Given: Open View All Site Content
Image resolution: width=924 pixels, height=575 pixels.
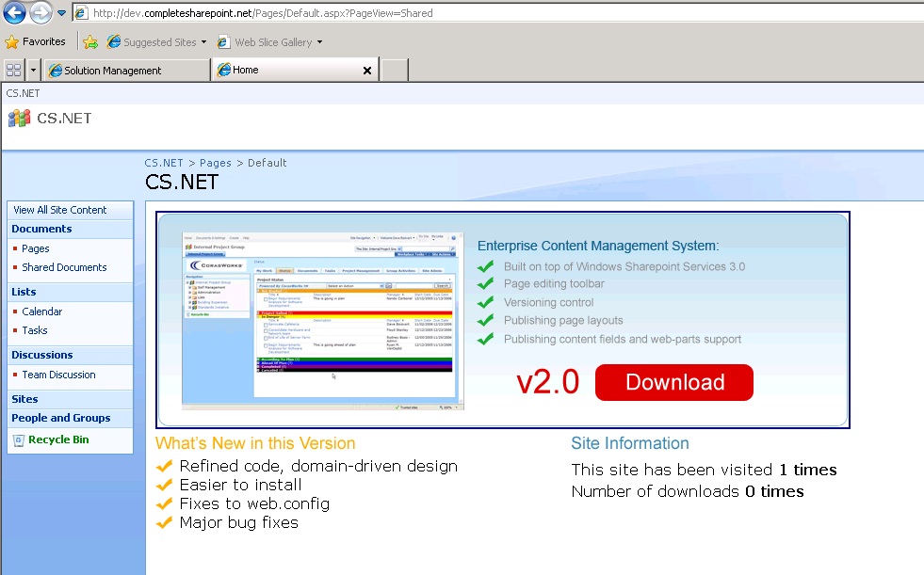Looking at the screenshot, I should (60, 210).
